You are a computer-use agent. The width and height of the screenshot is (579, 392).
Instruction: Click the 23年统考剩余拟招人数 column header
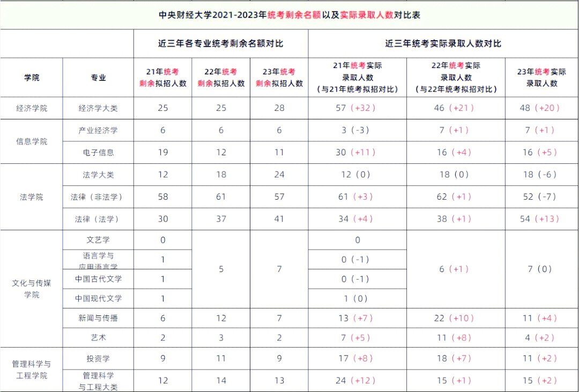pos(279,78)
